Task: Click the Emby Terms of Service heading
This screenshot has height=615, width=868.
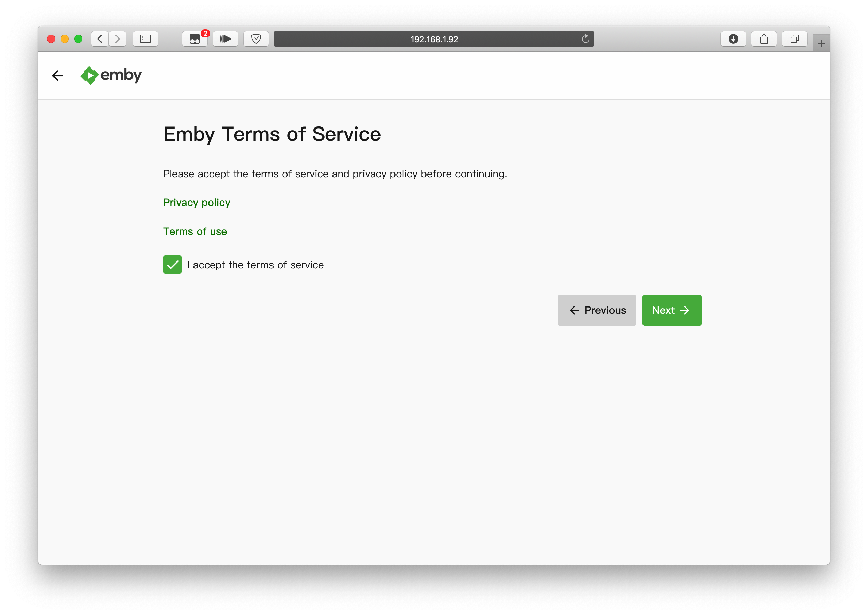Action: pos(272,134)
